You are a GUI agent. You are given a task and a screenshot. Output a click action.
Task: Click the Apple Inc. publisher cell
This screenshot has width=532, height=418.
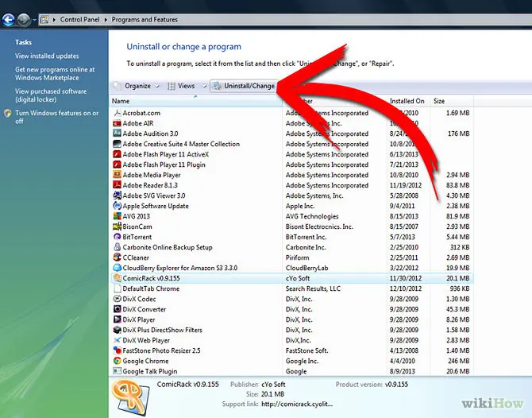pyautogui.click(x=300, y=206)
